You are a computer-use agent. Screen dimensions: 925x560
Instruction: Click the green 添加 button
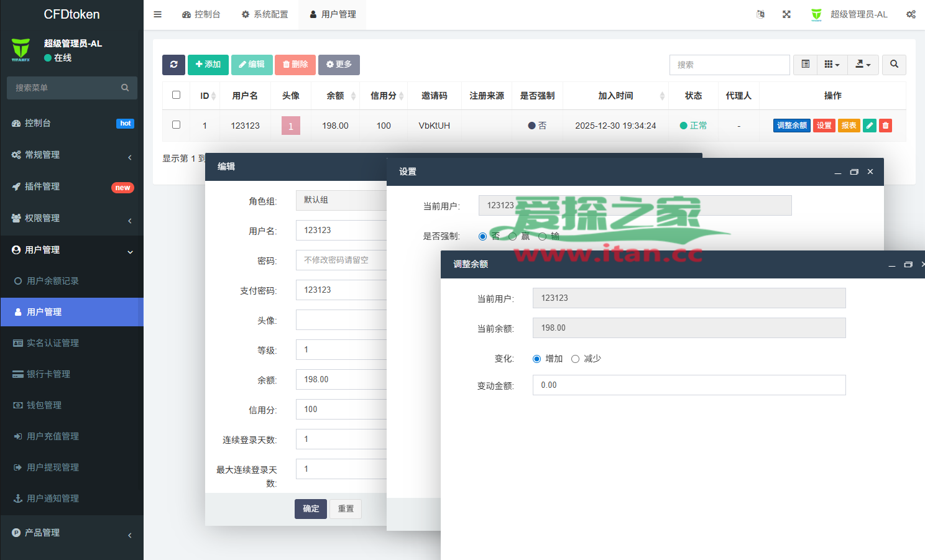pyautogui.click(x=208, y=65)
